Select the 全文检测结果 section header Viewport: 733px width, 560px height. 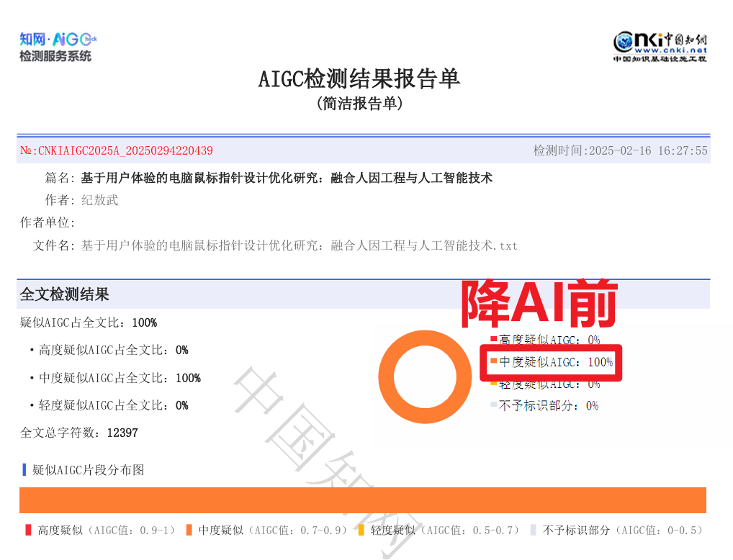63,294
